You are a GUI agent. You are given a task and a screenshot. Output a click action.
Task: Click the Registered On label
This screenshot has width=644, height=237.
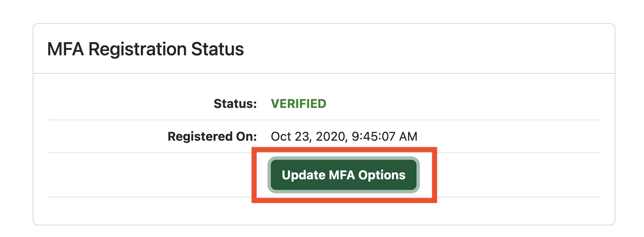[x=212, y=136]
